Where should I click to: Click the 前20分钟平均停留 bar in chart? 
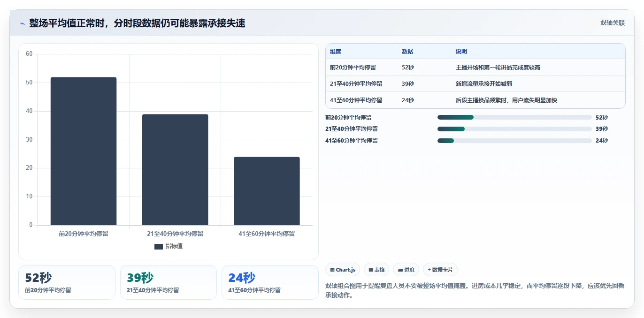[84, 151]
